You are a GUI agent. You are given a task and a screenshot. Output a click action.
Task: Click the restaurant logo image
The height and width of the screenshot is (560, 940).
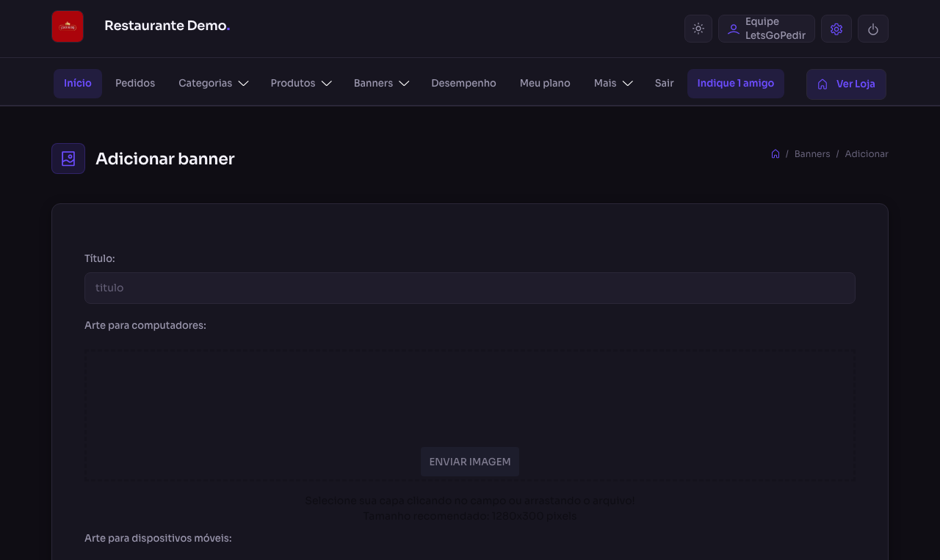tap(68, 26)
